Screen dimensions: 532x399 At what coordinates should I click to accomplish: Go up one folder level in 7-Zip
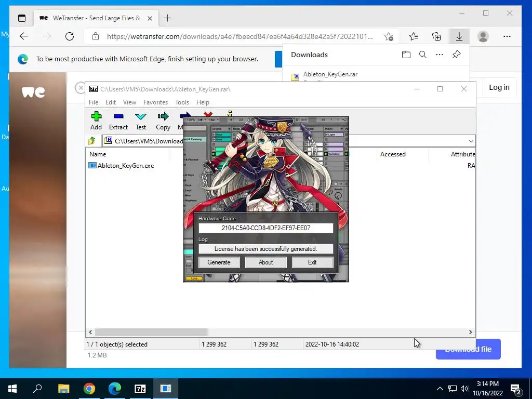click(x=92, y=141)
